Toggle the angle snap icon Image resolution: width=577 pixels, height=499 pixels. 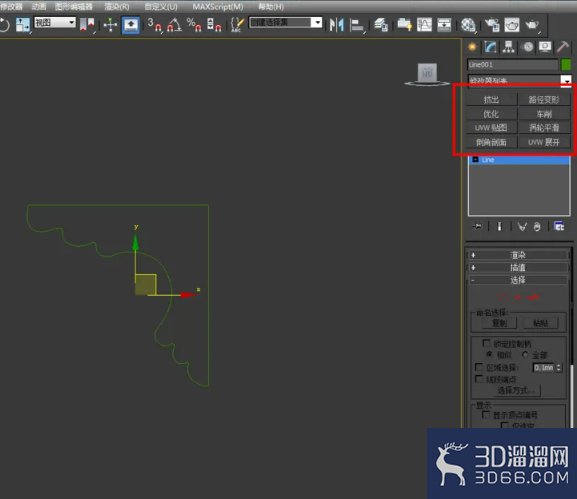[174, 25]
